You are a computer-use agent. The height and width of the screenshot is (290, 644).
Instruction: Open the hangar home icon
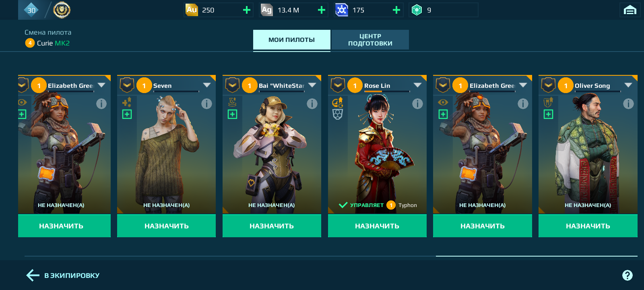pos(630,10)
